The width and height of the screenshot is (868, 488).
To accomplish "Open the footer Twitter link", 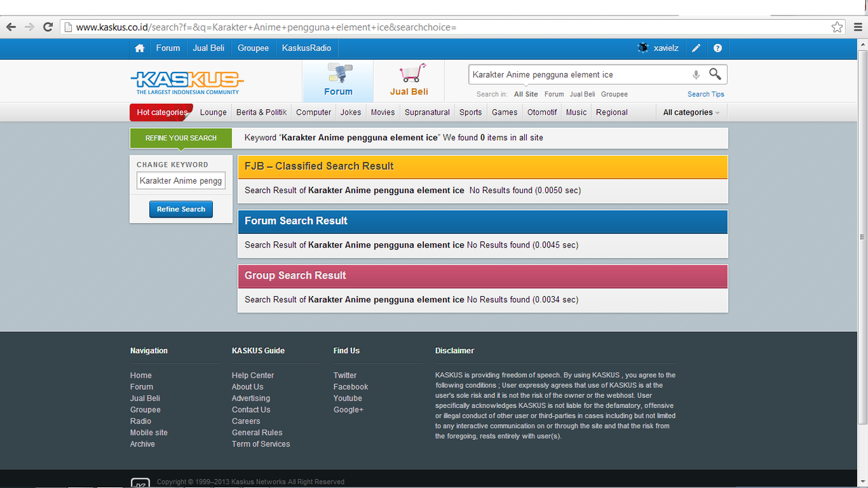I will tap(345, 375).
